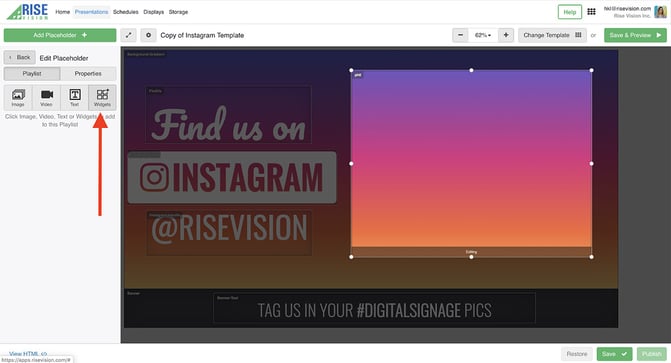Open the View HTML link

point(28,354)
